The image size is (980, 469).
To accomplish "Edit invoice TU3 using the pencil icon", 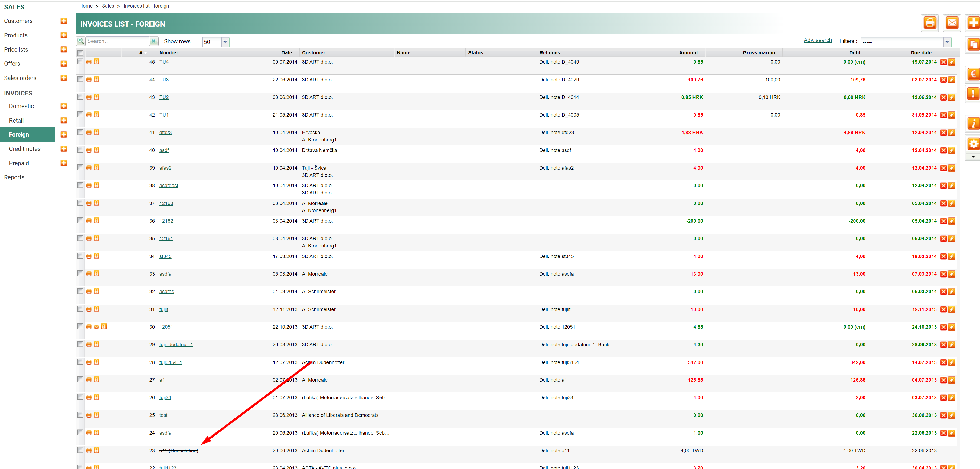I will (952, 80).
